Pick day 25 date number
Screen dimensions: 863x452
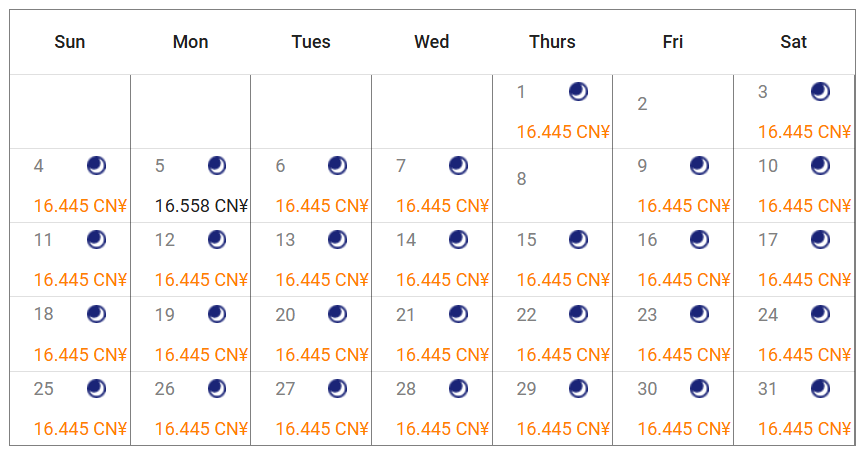pyautogui.click(x=44, y=388)
